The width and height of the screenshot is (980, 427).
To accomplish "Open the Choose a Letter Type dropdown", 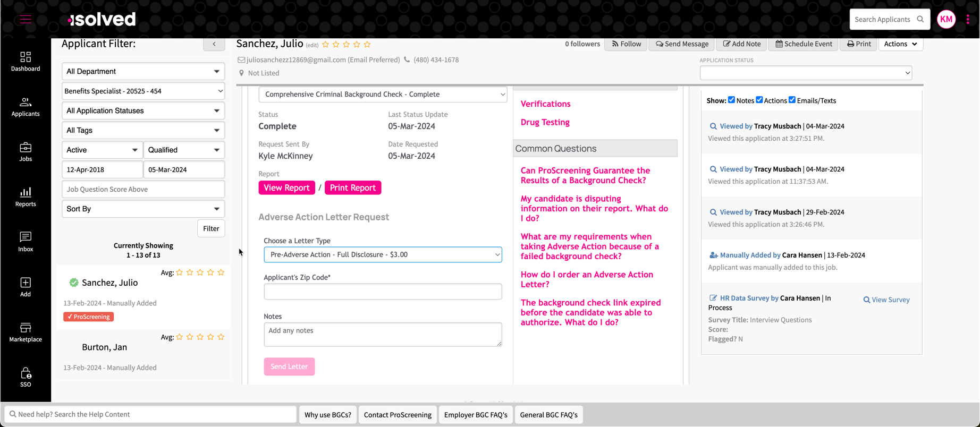I will pos(383,254).
